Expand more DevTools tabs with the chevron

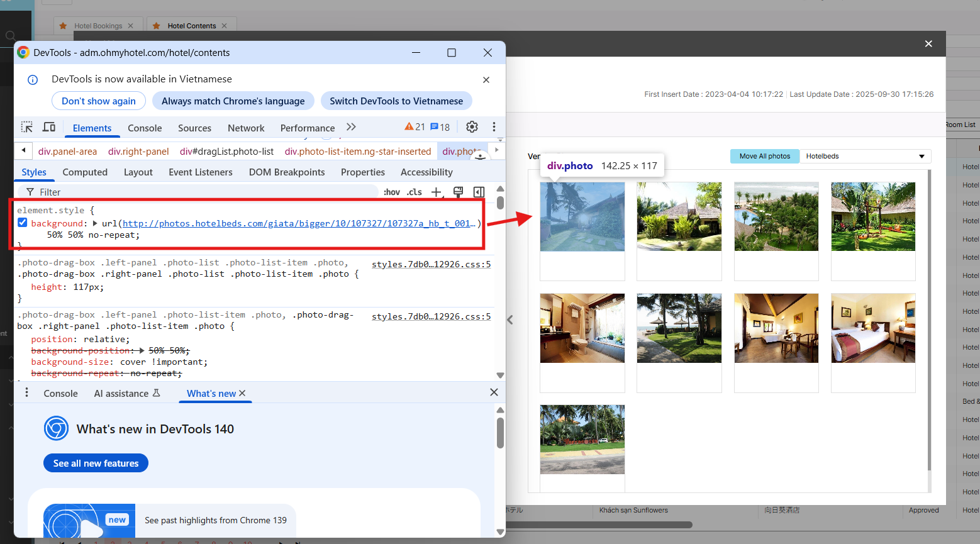351,127
